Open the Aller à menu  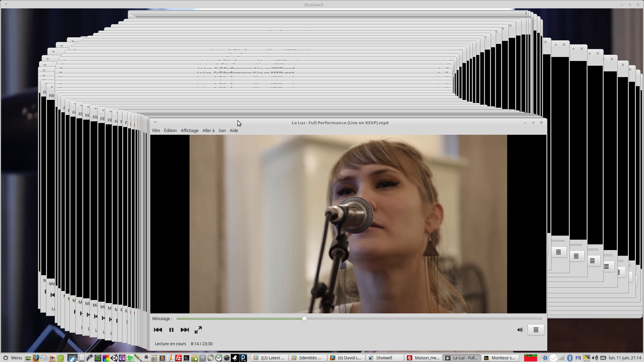208,131
